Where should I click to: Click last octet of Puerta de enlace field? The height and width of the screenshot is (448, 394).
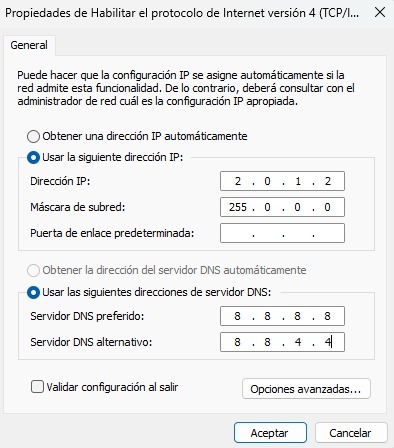point(328,233)
